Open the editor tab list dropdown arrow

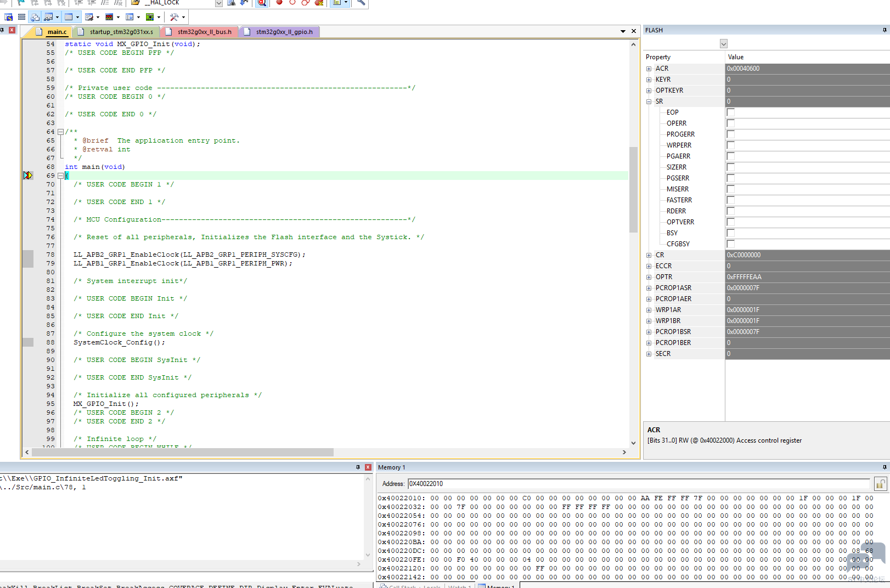[x=623, y=31]
